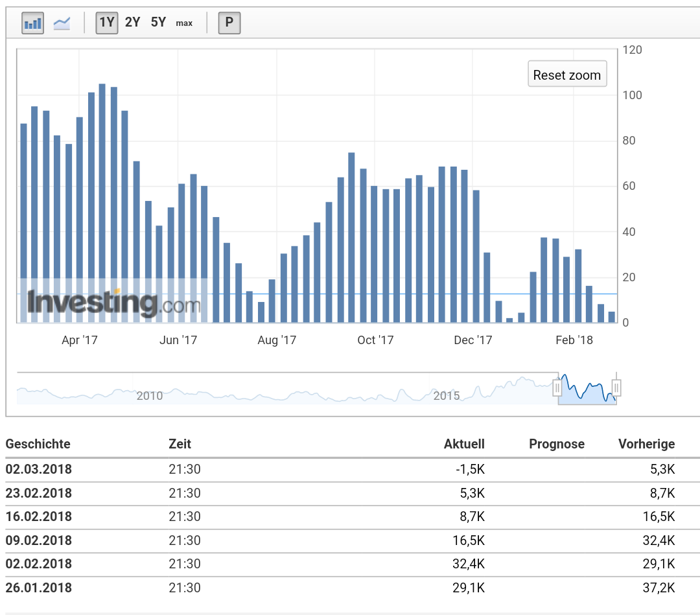Click the 2015 area in navigator timeline

[x=446, y=395]
